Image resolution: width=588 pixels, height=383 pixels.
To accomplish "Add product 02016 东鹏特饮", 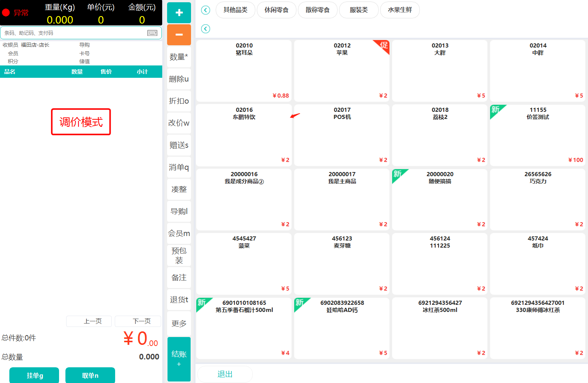I will [x=244, y=135].
